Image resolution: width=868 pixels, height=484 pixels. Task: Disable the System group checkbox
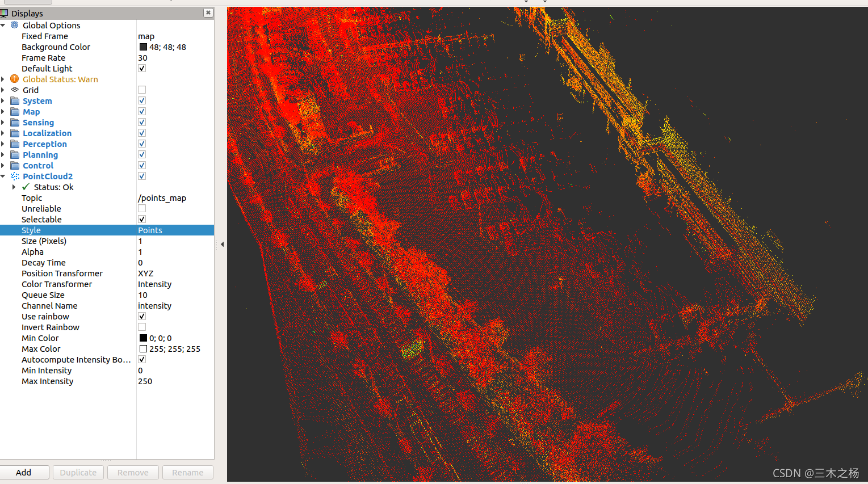[x=142, y=100]
